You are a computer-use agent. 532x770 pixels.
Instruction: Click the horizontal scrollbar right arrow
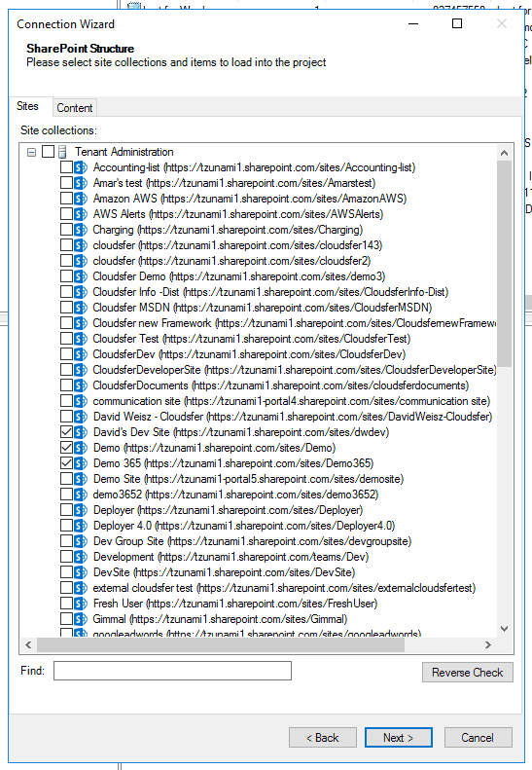click(488, 644)
